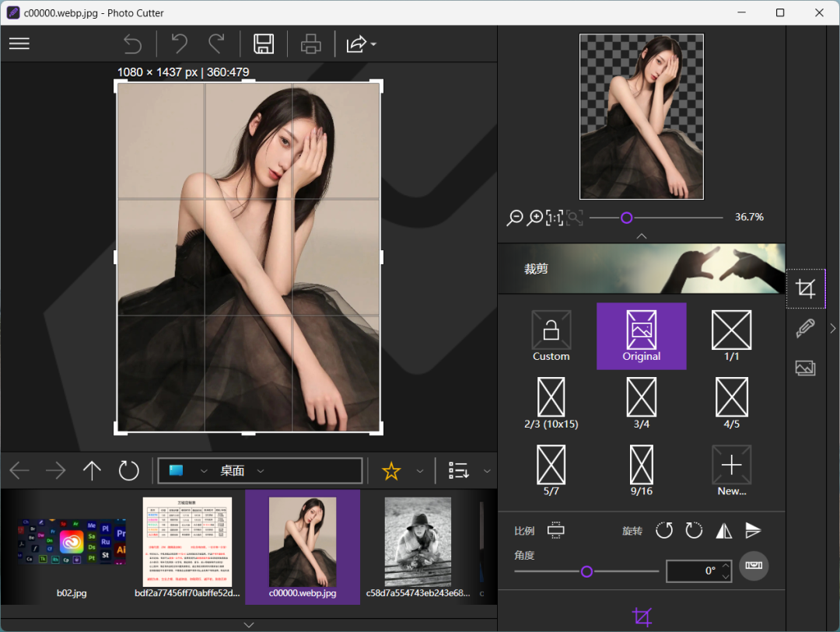Open the thumbnail sorting dropdown
Viewport: 840px width, 632px height.
pyautogui.click(x=486, y=470)
